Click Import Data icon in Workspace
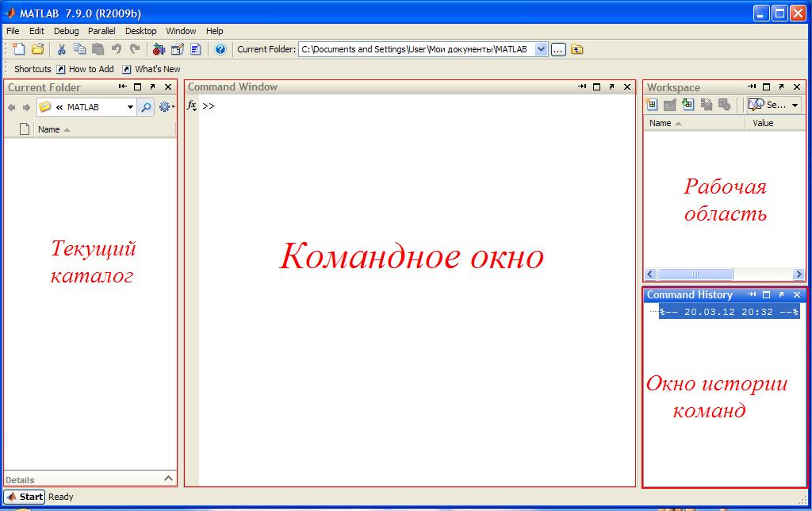 [x=688, y=105]
